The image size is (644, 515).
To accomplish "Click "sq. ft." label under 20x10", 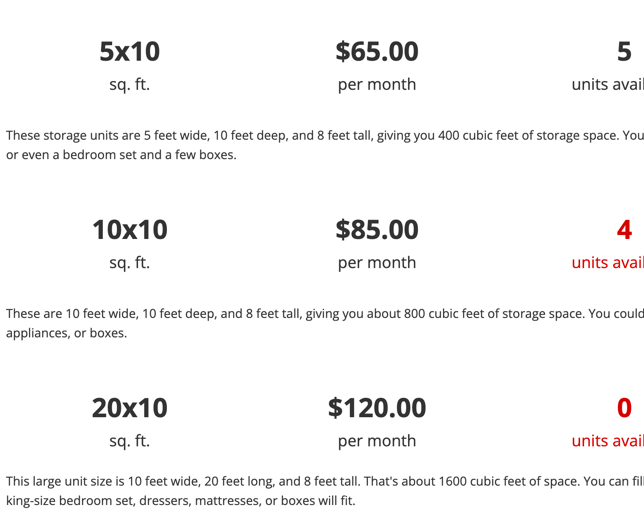I will (129, 440).
